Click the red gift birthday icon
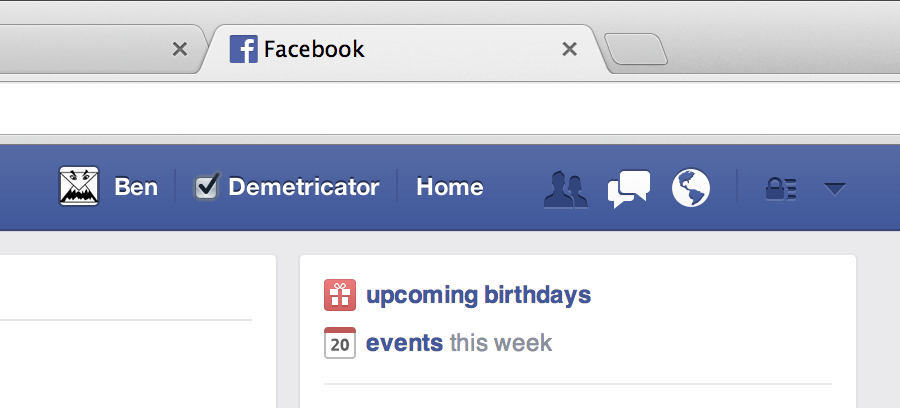The image size is (900, 408). tap(340, 295)
